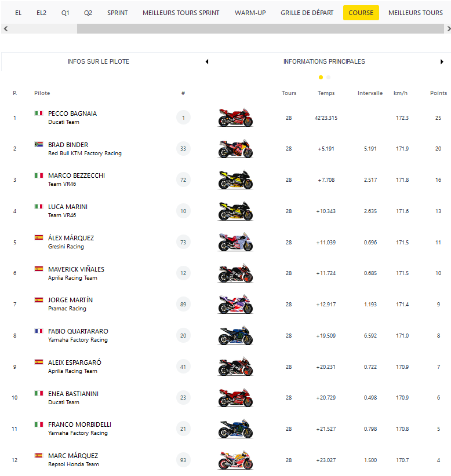
Task: Show previous information panel with left arrow
Action: pos(207,62)
